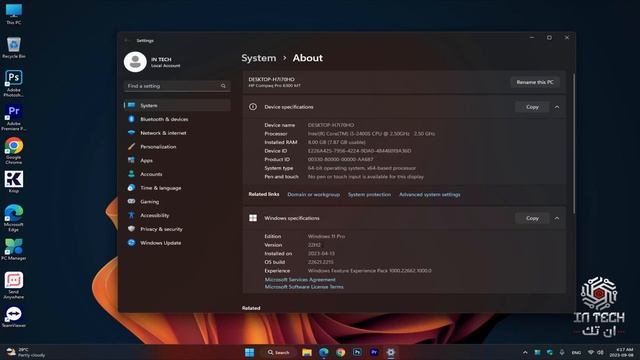Click the Device specifications info icon

click(253, 107)
